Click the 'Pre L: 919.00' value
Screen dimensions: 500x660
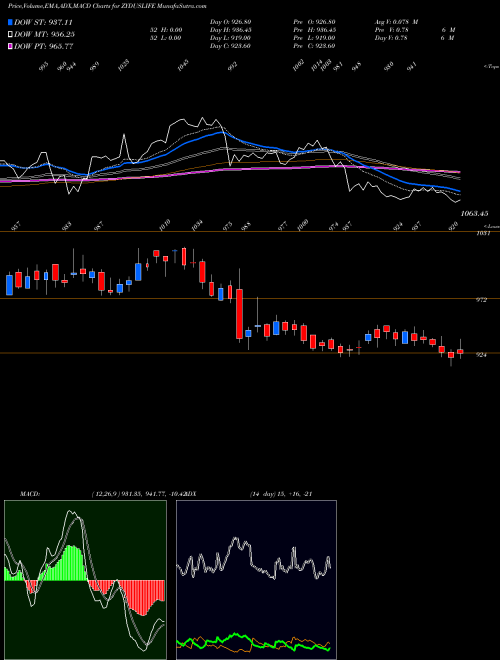314,38
